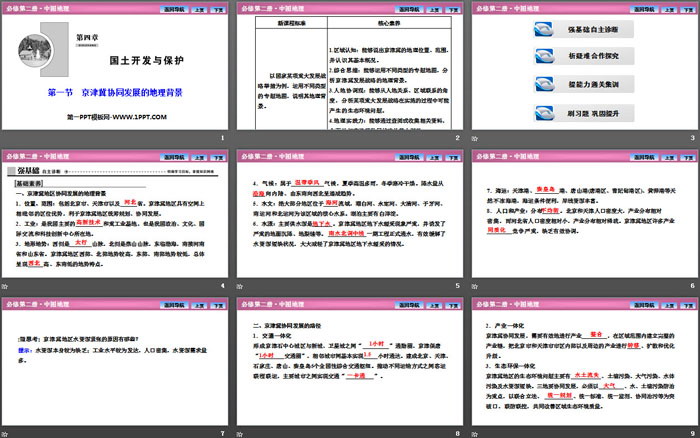Click 下页 on slide 9
Viewport: 700px width, 438px height.
pos(688,305)
